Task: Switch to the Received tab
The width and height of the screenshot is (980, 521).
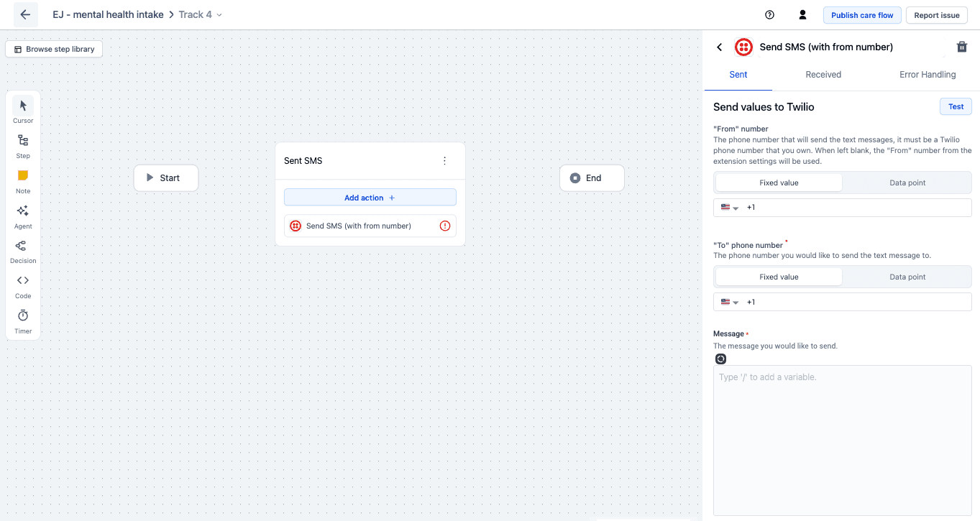Action: coord(823,75)
